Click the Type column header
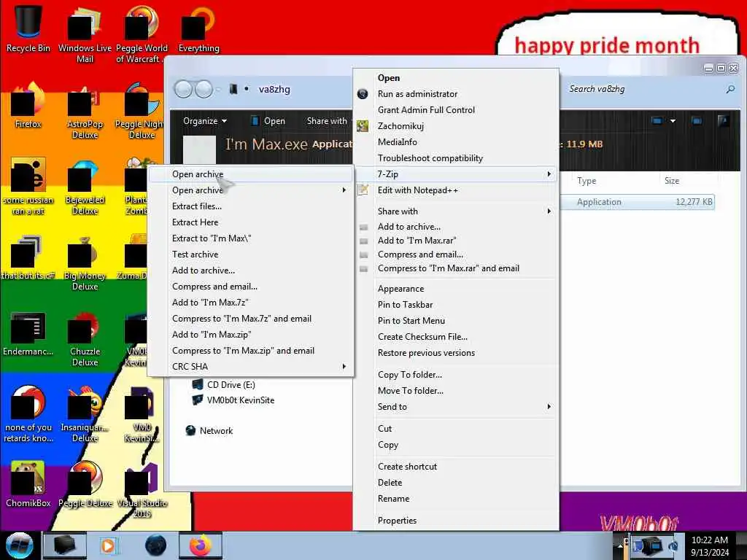This screenshot has height=560, width=747. (586, 181)
